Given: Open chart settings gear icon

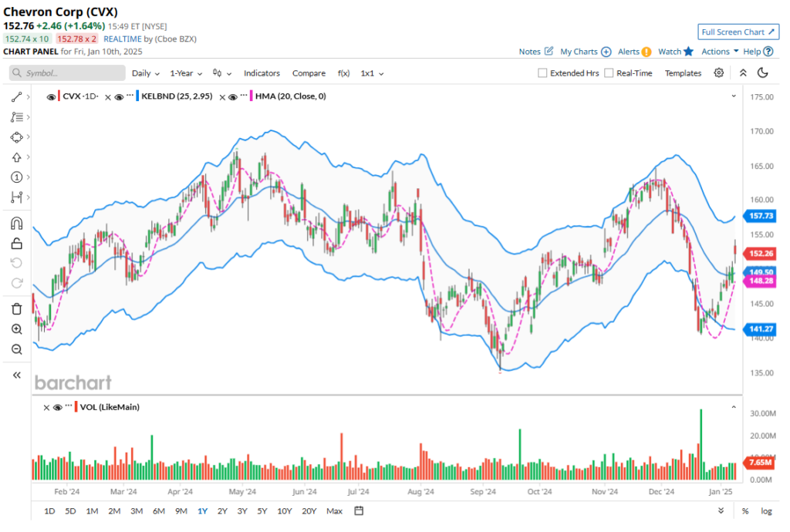Looking at the screenshot, I should tap(718, 73).
